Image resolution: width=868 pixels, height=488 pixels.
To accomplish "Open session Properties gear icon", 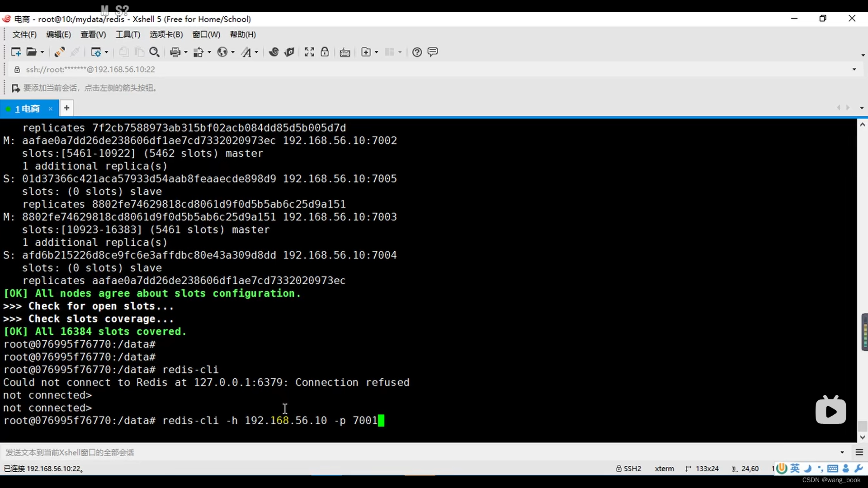I will click(96, 52).
